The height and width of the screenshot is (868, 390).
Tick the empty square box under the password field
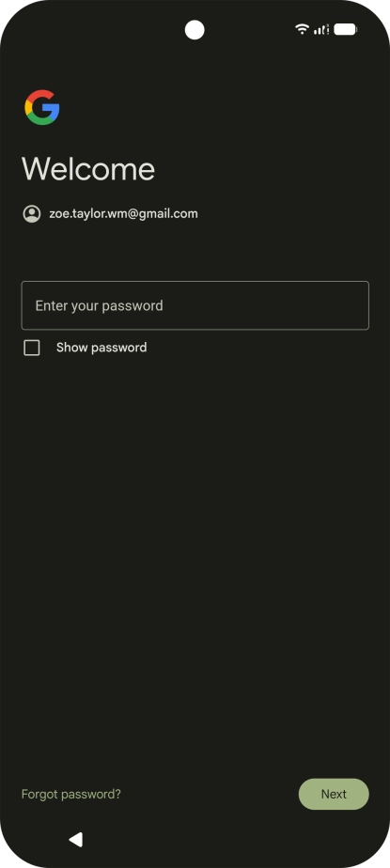point(32,348)
